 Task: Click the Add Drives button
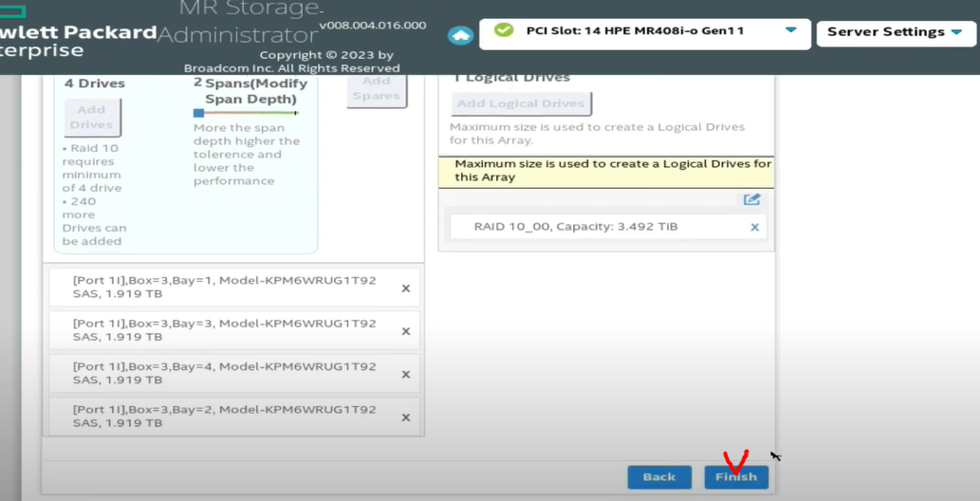pyautogui.click(x=92, y=117)
